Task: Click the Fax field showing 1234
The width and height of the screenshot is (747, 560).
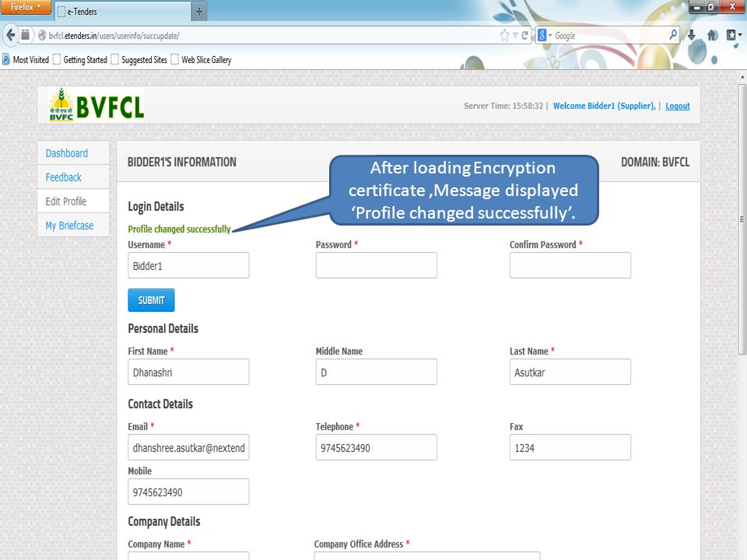Action: [570, 447]
